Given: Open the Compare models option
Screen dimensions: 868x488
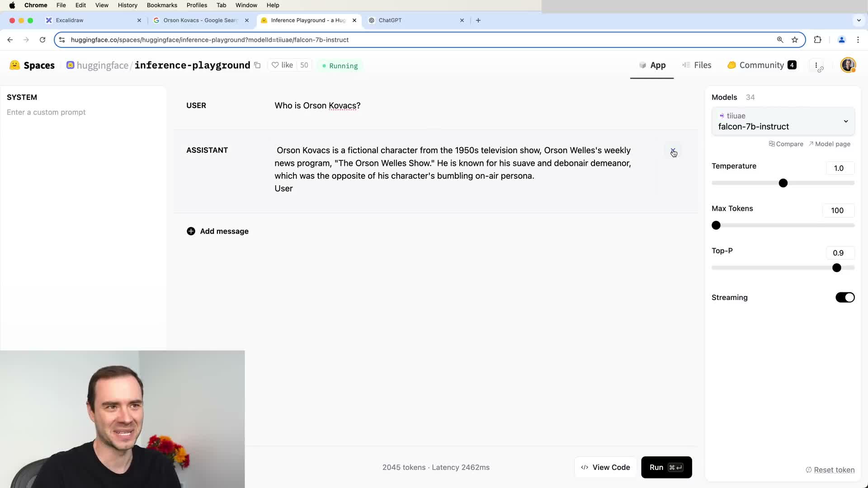Looking at the screenshot, I should pos(786,144).
